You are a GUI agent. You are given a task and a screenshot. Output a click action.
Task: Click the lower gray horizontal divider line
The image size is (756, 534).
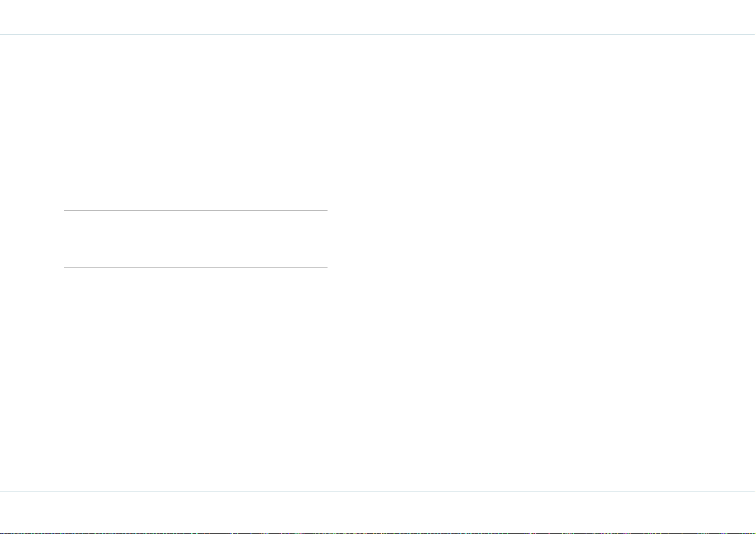[196, 267]
